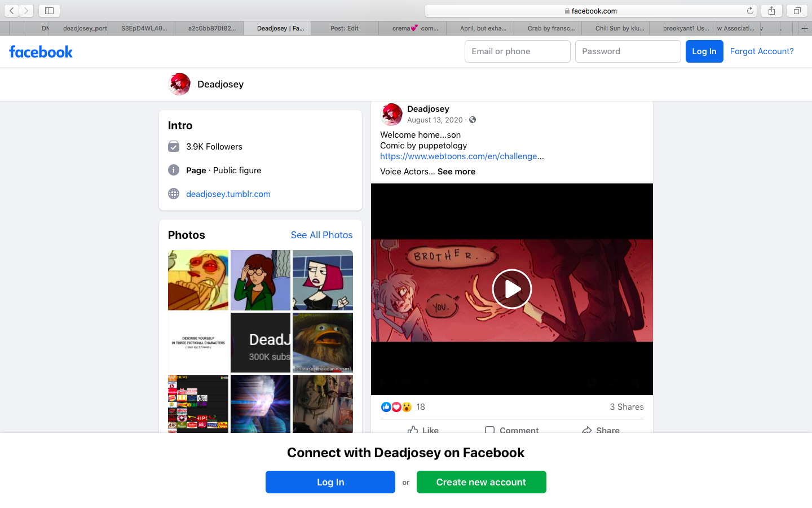Click the top Log In button
Viewport: 812px width, 508px height.
click(x=704, y=51)
